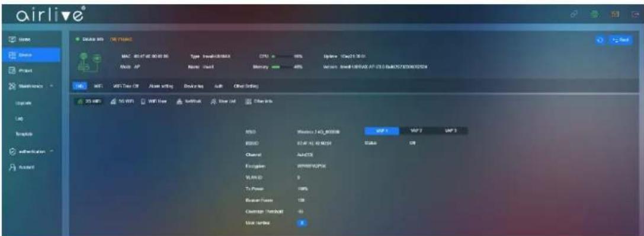Expand the authentication submenu arrow
This screenshot has width=644, height=236.
(52, 151)
